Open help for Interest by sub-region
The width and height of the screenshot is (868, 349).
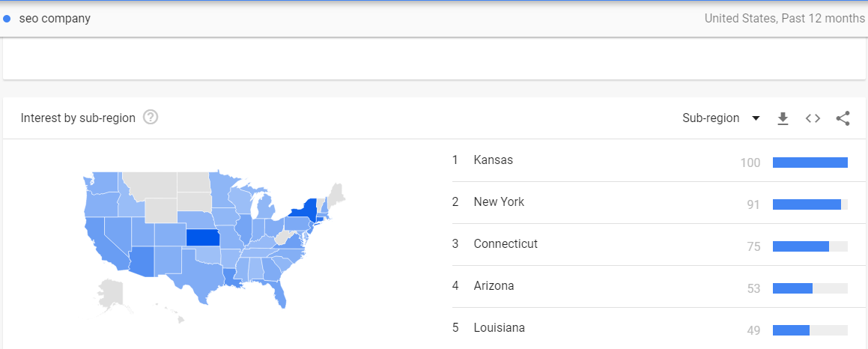click(x=151, y=118)
